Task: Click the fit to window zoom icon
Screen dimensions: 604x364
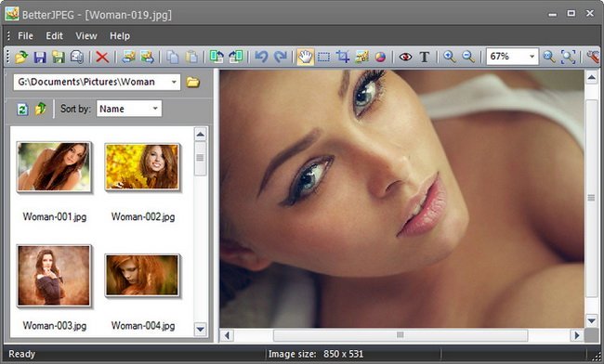Action: coord(568,57)
